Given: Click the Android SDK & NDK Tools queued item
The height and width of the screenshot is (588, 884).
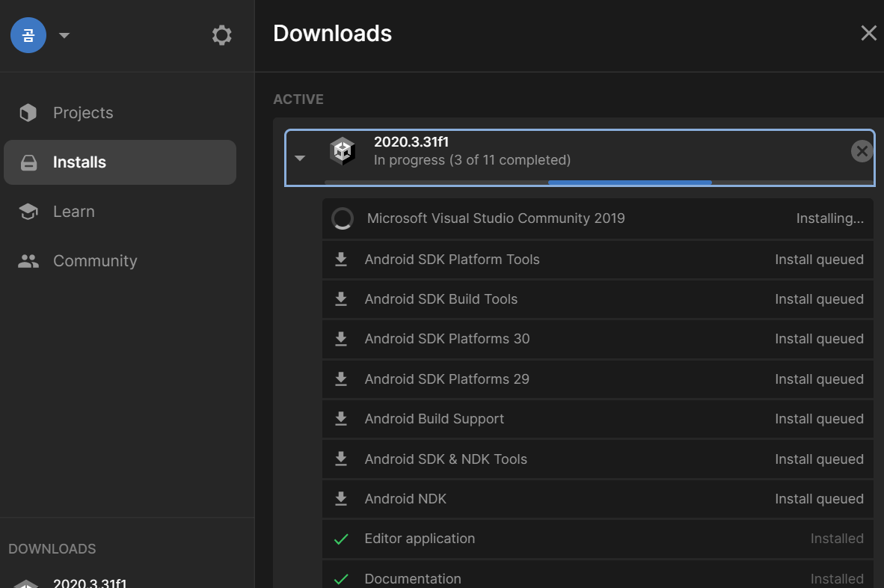Looking at the screenshot, I should point(446,459).
